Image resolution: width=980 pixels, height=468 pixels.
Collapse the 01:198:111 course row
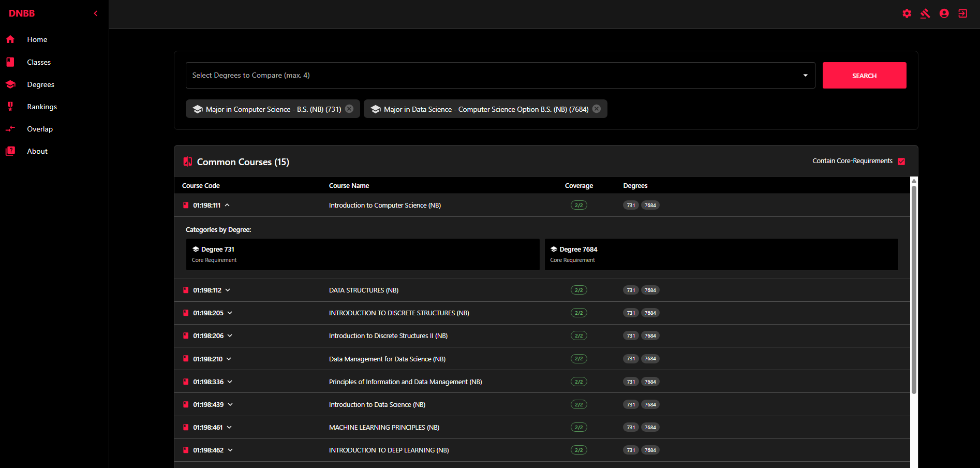point(227,206)
